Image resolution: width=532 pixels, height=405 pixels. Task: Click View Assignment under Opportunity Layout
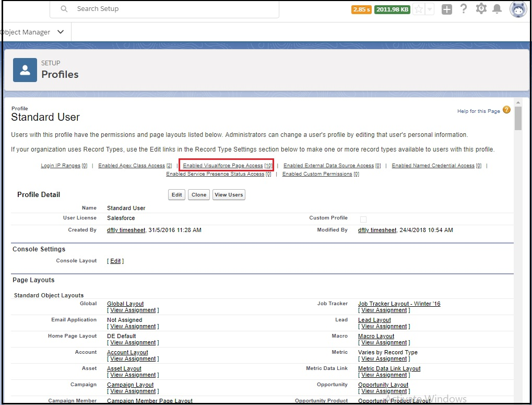click(384, 391)
